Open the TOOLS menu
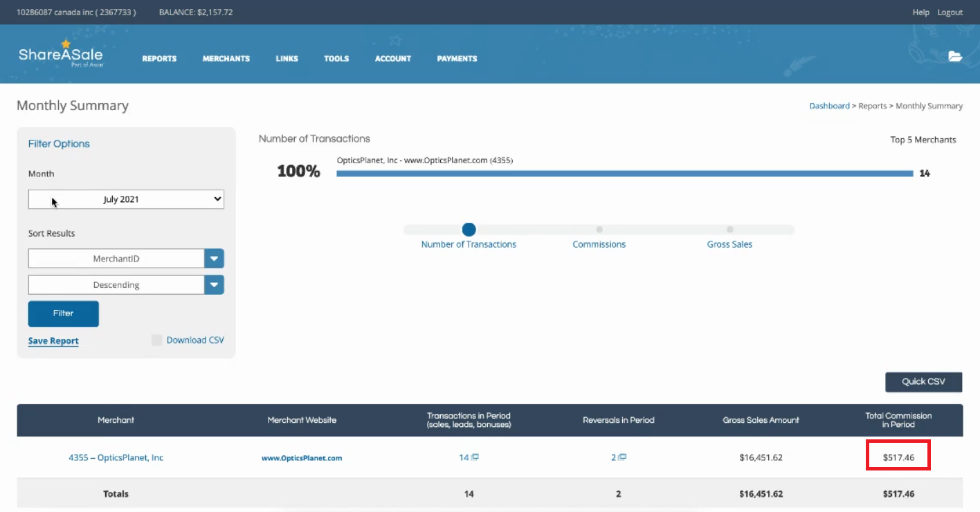This screenshot has height=512, width=980. [x=336, y=59]
